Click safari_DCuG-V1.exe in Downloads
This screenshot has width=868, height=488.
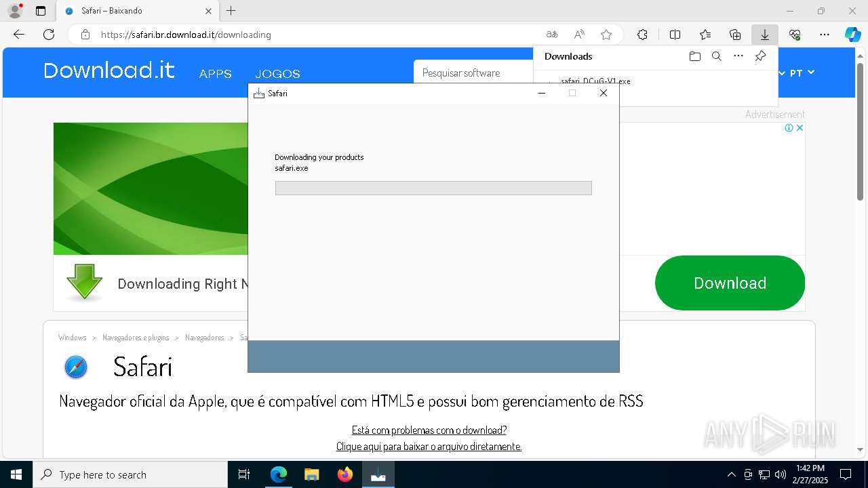[x=595, y=81]
